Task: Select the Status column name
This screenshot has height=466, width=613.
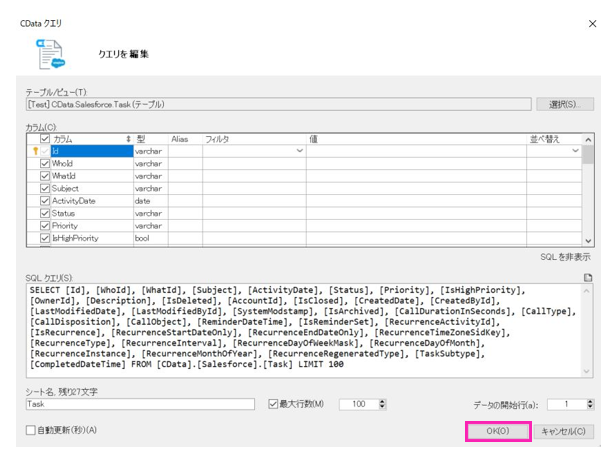Action: point(63,213)
